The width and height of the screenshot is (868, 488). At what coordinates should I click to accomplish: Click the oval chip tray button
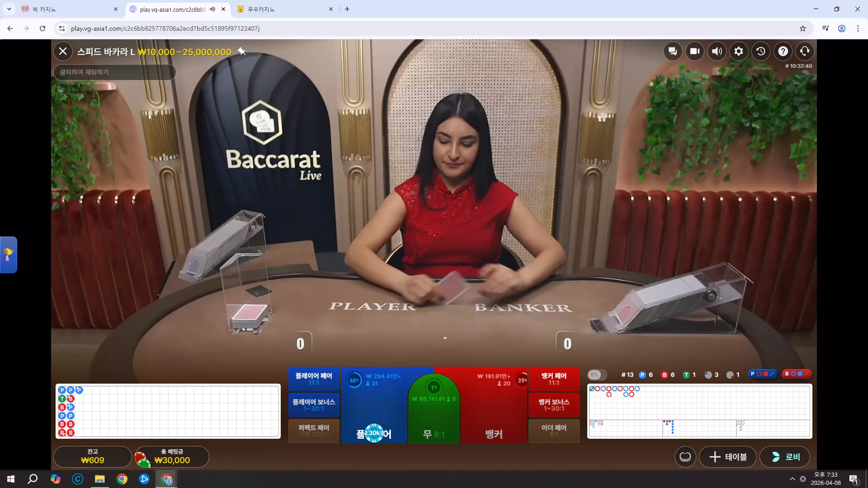(x=685, y=457)
